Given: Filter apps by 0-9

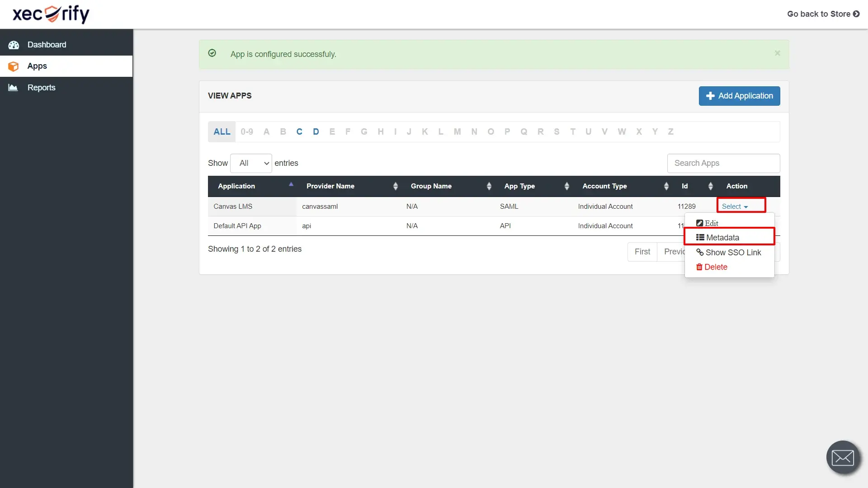Looking at the screenshot, I should point(246,131).
